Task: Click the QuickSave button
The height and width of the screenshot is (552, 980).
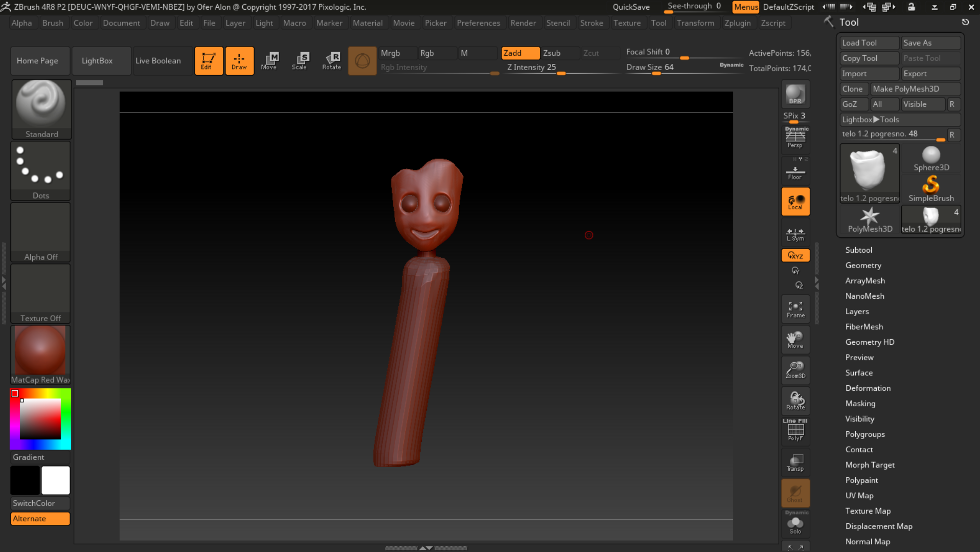Action: click(x=631, y=7)
